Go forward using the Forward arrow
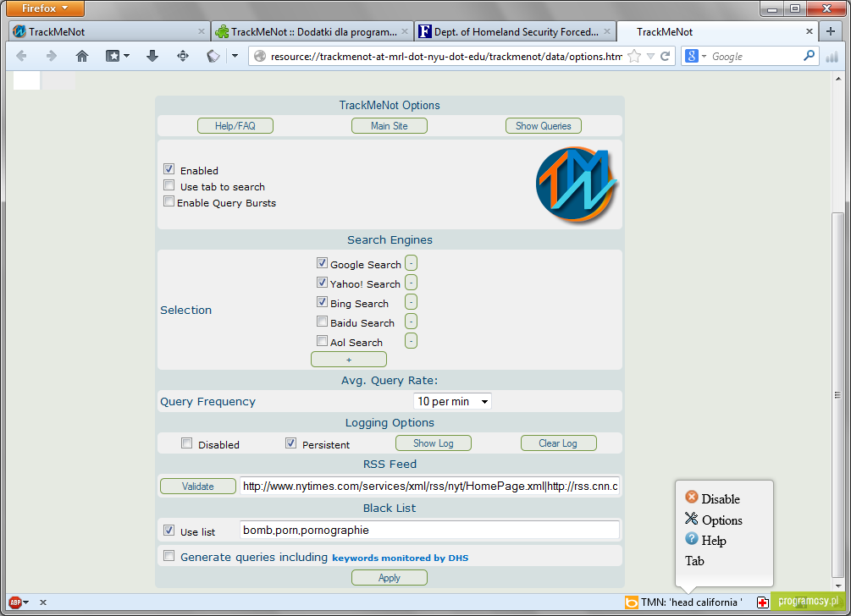Image resolution: width=851 pixels, height=616 pixels. pos(51,56)
